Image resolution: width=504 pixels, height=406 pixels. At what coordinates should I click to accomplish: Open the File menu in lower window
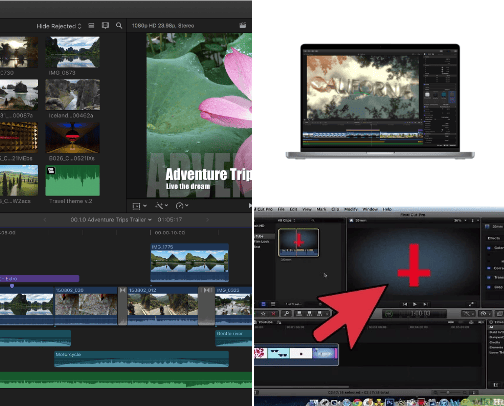tap(281, 209)
